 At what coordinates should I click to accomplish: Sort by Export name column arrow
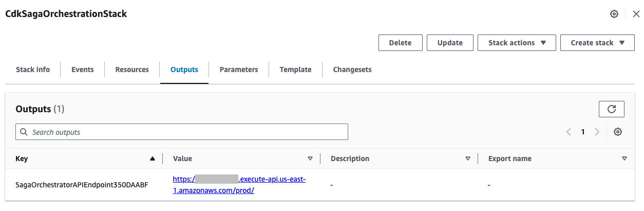624,159
